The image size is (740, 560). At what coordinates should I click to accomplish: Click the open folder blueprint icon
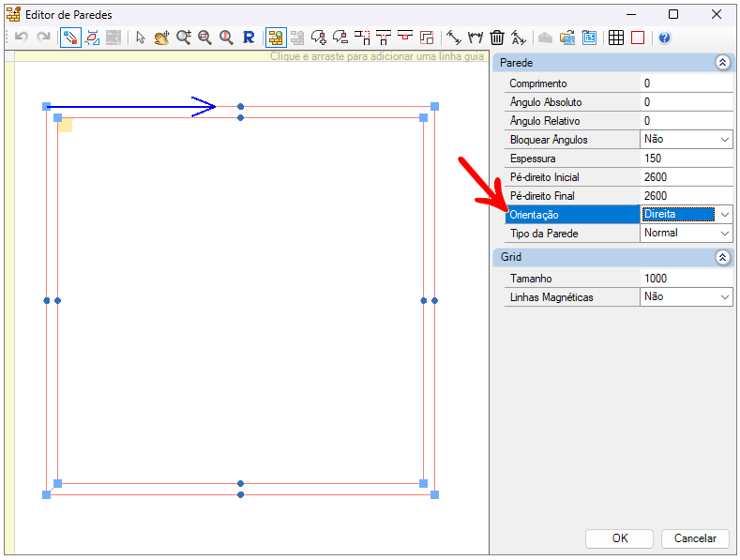click(567, 38)
